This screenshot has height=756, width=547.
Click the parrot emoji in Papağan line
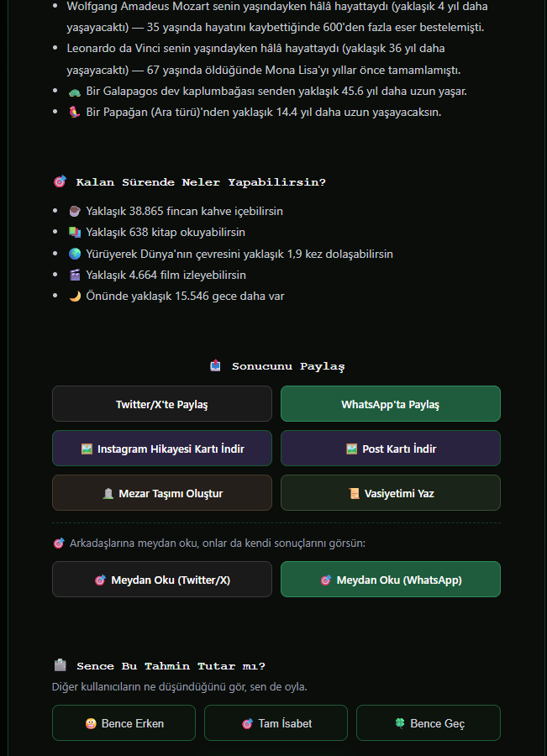[x=74, y=113]
